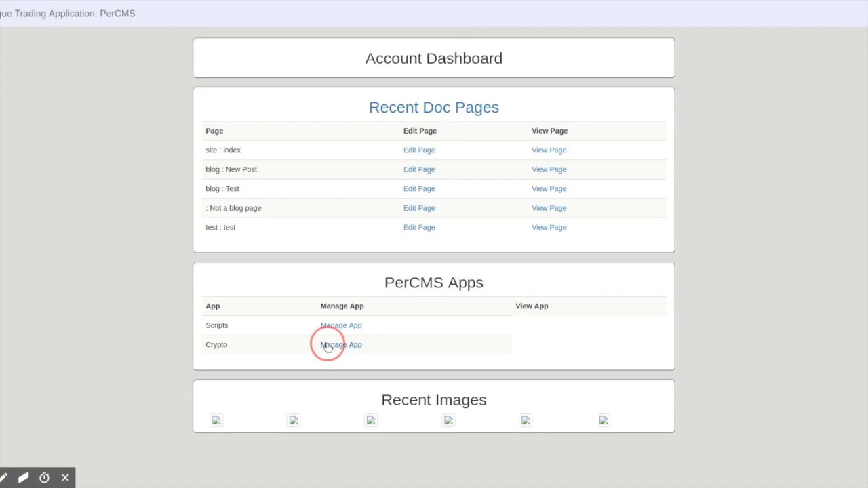
Task: Click the 'test : test' text
Action: pos(220,227)
